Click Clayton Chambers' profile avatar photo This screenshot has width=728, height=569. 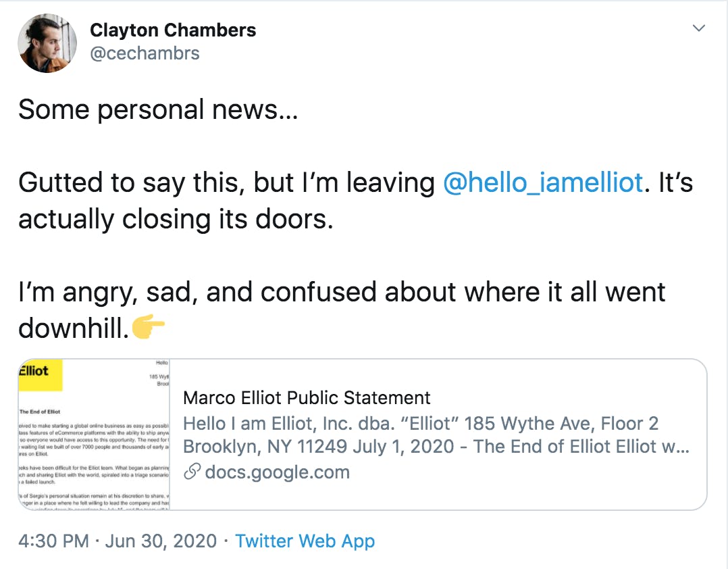point(47,42)
